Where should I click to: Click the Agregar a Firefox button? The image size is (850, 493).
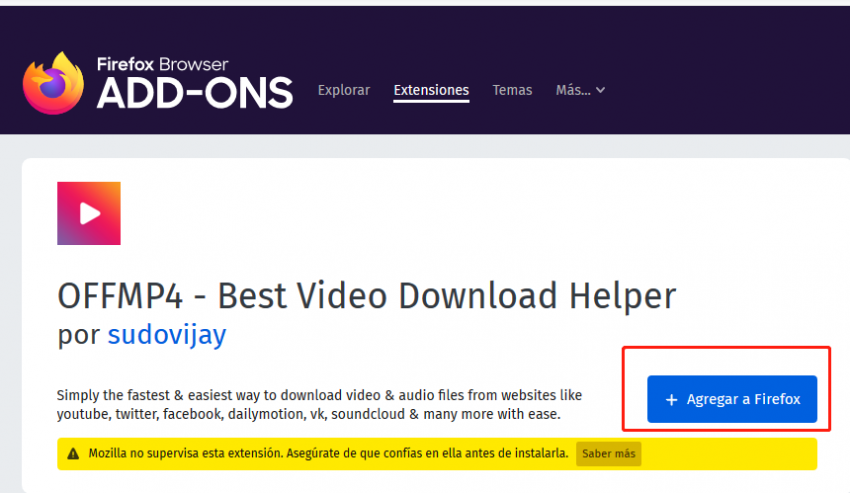(732, 399)
